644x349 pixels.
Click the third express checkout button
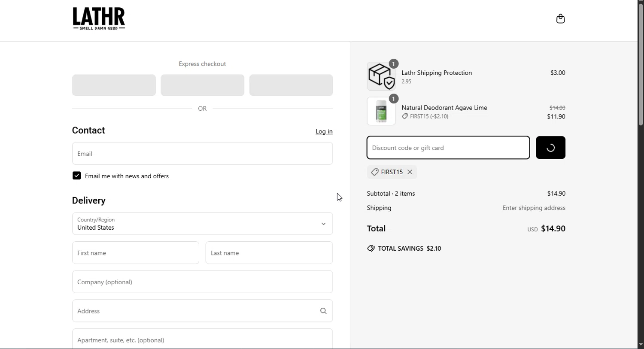(x=291, y=85)
